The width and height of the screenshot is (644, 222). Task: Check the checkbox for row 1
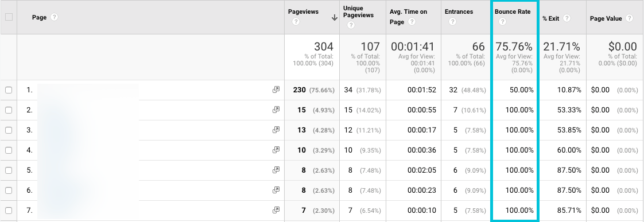click(9, 90)
